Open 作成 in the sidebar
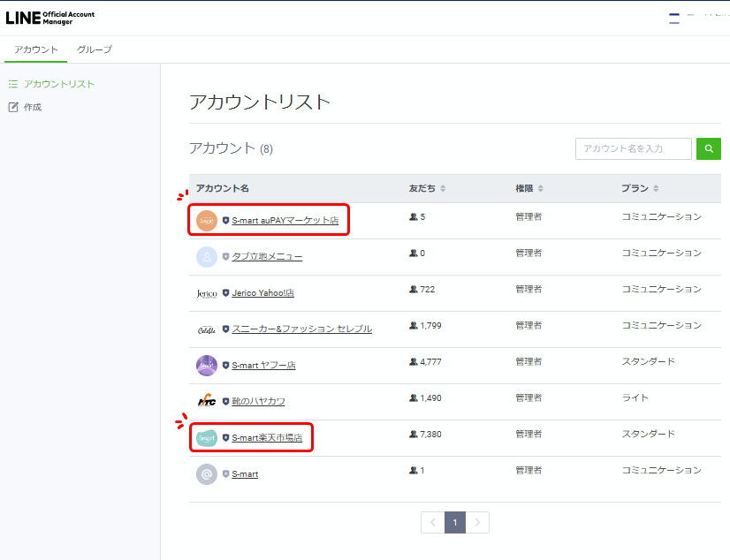Image resolution: width=730 pixels, height=560 pixels. (33, 107)
